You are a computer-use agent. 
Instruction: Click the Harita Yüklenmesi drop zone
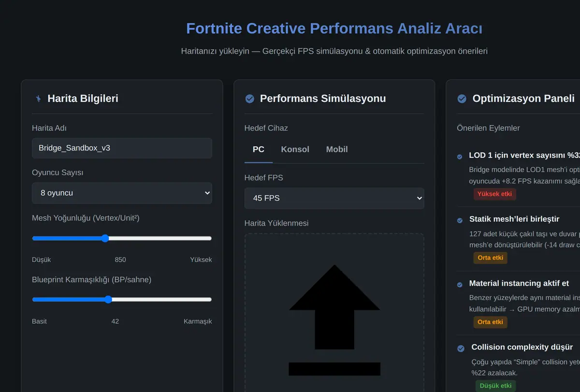tap(334, 313)
